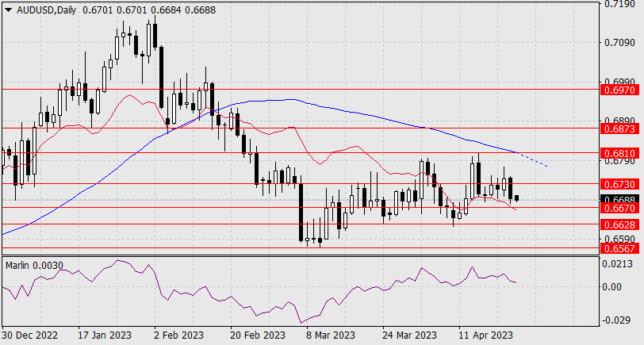Viewport: 644px width, 345px height.
Task: Select the 30 Dec 2022 date label
Action: pos(30,335)
